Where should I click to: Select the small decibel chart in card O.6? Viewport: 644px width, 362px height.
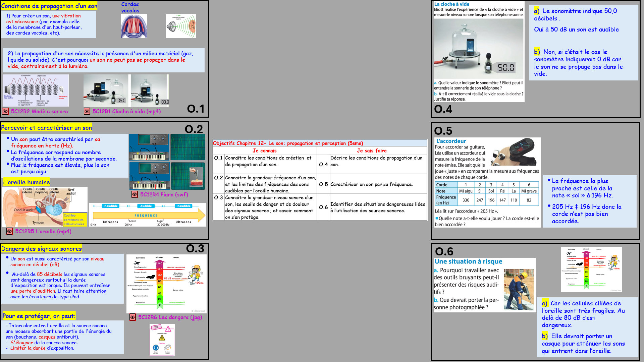click(x=591, y=269)
